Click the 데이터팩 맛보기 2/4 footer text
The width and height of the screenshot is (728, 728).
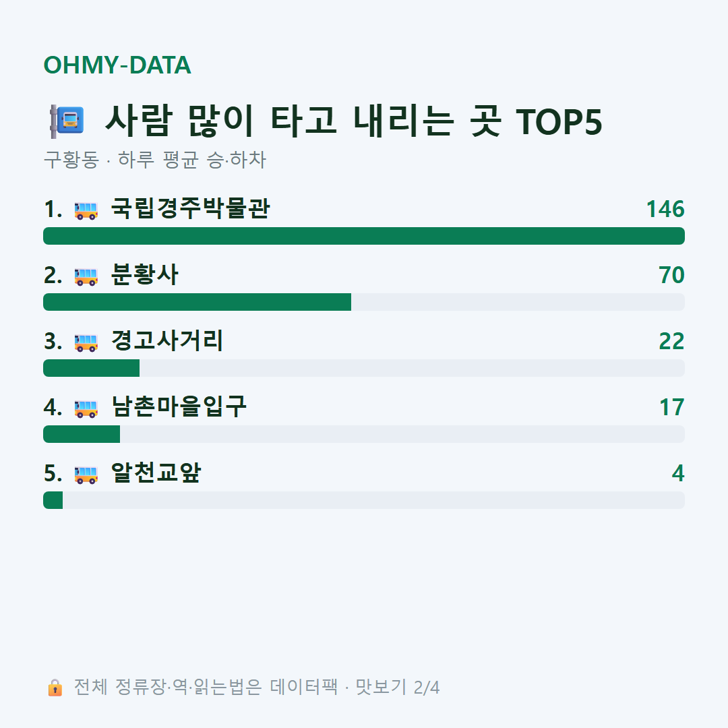pyautogui.click(x=355, y=687)
